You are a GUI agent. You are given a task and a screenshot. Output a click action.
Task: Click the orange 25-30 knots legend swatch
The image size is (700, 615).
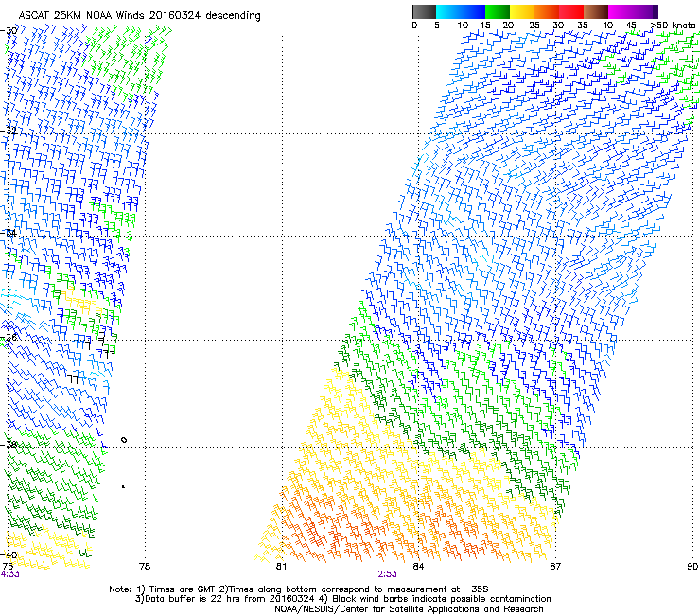(547, 11)
